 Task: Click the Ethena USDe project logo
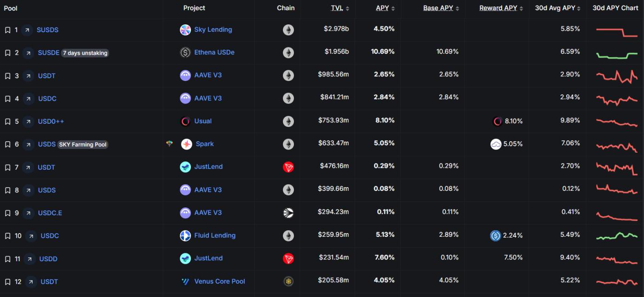point(185,52)
